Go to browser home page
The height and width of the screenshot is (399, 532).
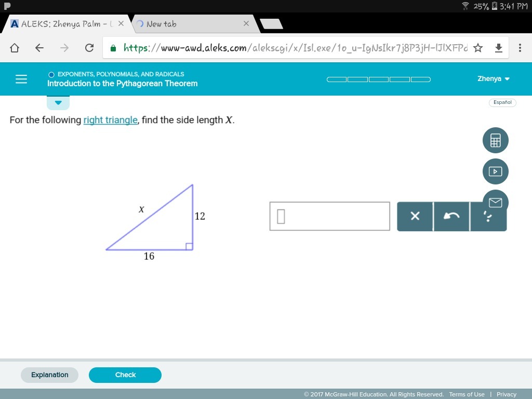click(x=14, y=48)
